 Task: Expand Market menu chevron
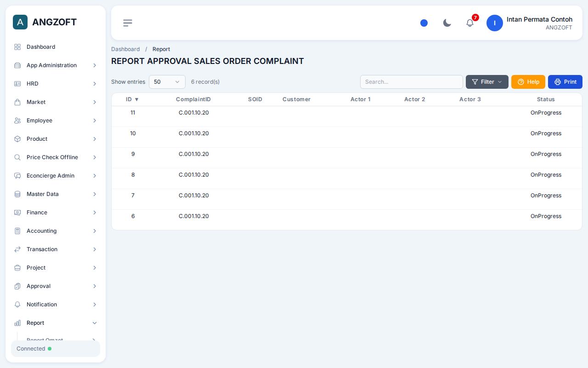(x=95, y=102)
